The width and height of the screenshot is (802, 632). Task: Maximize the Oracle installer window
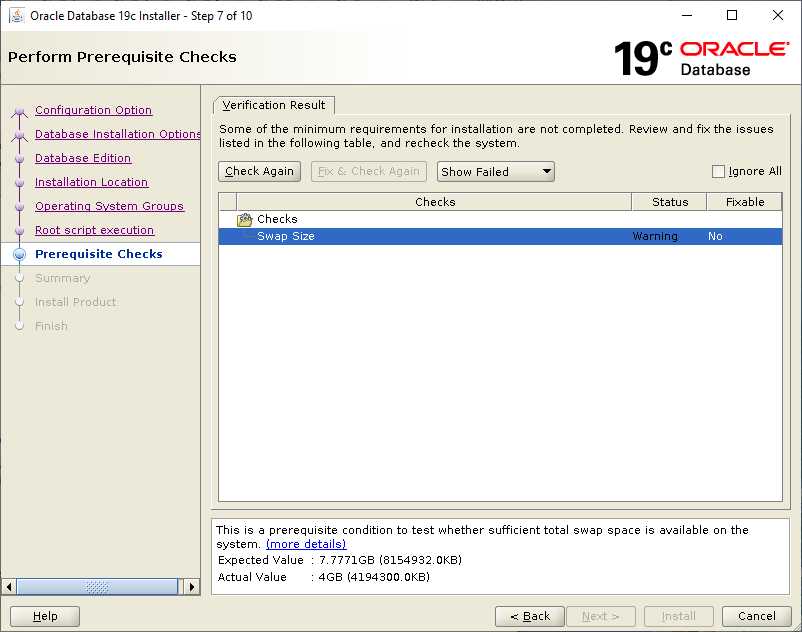click(x=732, y=15)
